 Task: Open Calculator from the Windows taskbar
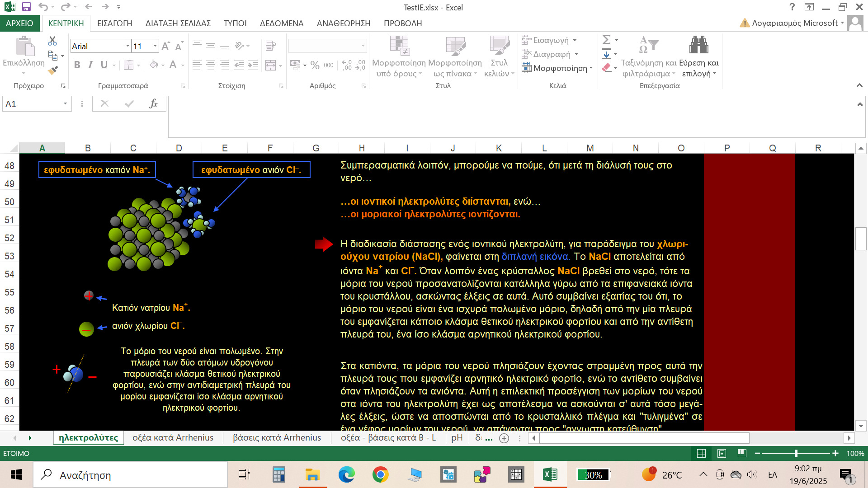[x=278, y=475]
